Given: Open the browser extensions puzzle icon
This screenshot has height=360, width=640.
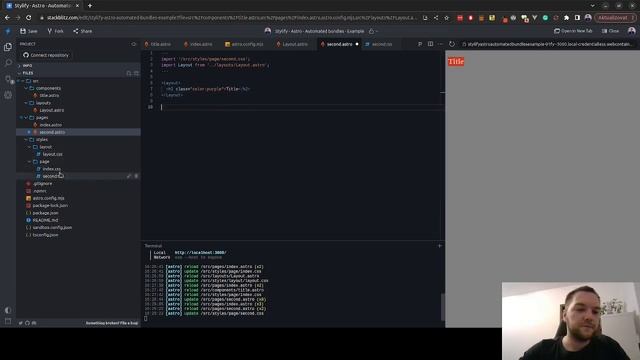Looking at the screenshot, I should pyautogui.click(x=567, y=18).
